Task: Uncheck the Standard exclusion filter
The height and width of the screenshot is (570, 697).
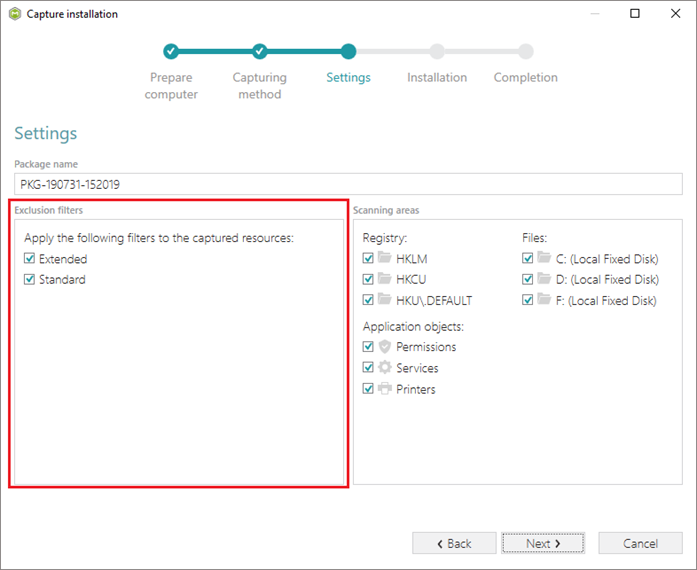Action: pyautogui.click(x=29, y=279)
